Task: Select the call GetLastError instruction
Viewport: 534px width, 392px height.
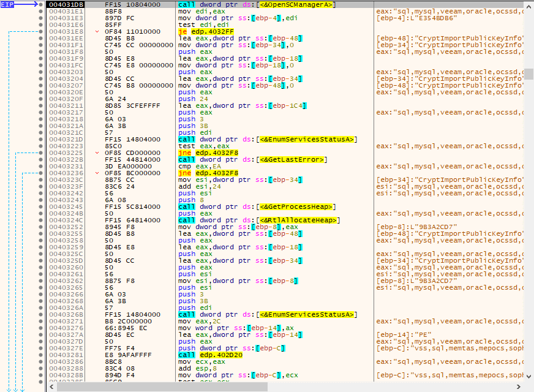Action: 252,159
